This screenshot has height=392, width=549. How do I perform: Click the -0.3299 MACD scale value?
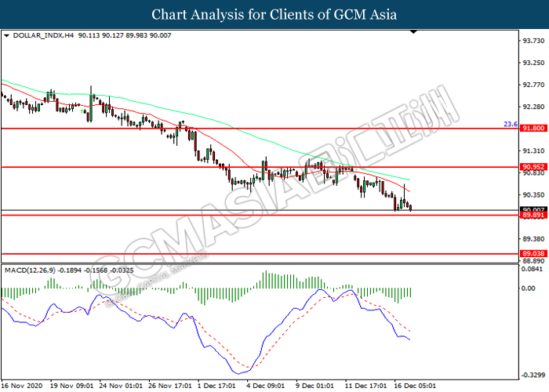tap(533, 374)
